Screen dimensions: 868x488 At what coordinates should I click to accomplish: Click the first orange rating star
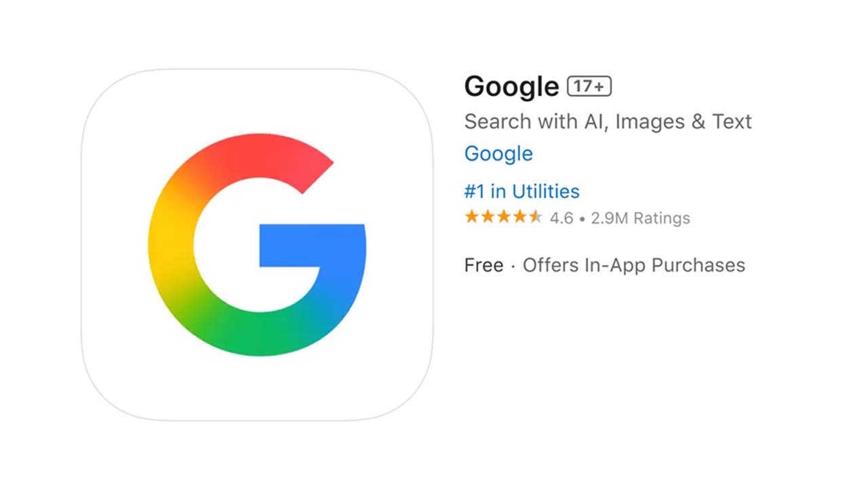coord(471,218)
